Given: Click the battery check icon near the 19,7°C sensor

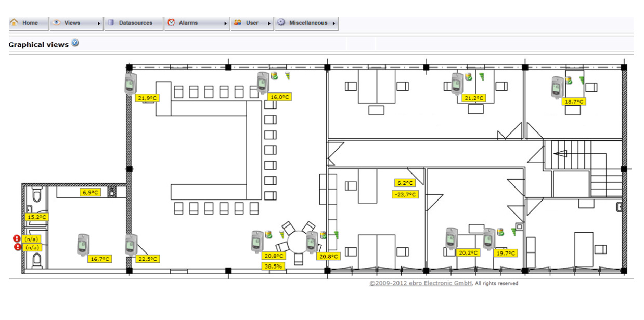Looking at the screenshot, I should click(500, 232).
